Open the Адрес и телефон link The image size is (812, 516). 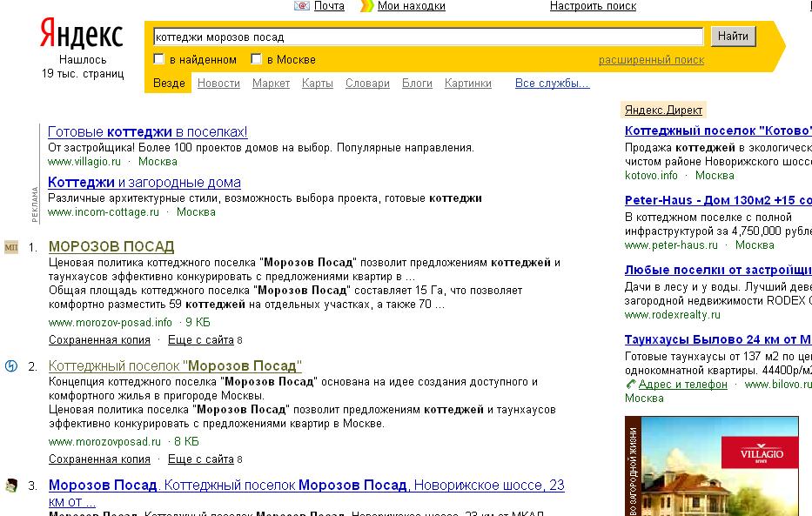point(682,385)
